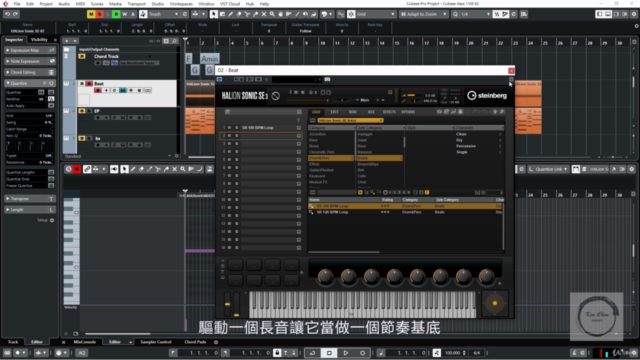Screen dimensions: 640x360
Task: Click the Cubase logo icon
Action: [x=5, y=4]
